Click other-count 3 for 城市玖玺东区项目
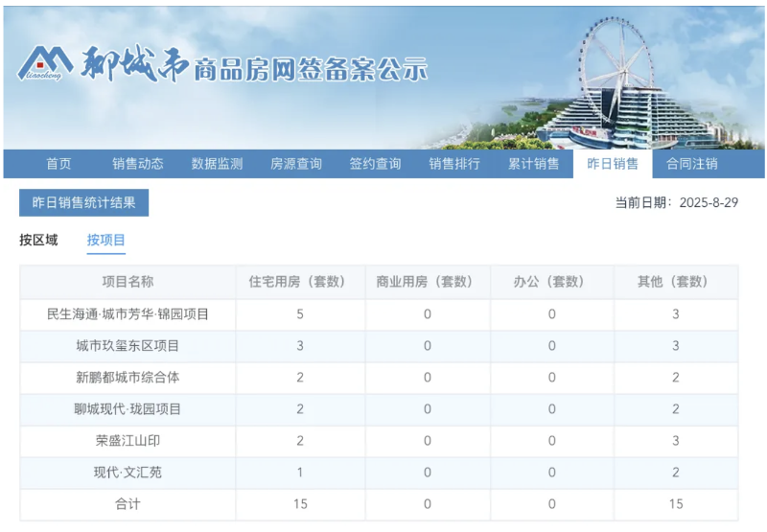This screenshot has height=532, width=767. pos(676,346)
